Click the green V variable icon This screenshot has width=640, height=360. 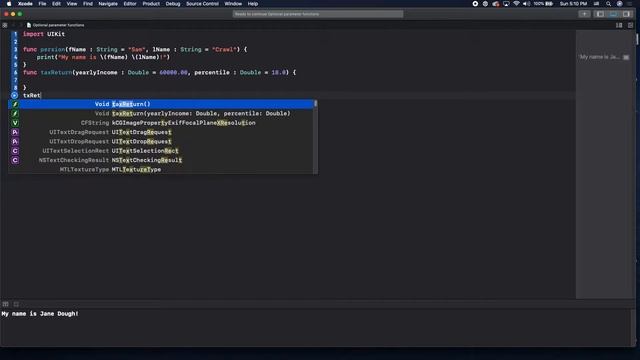click(15, 123)
